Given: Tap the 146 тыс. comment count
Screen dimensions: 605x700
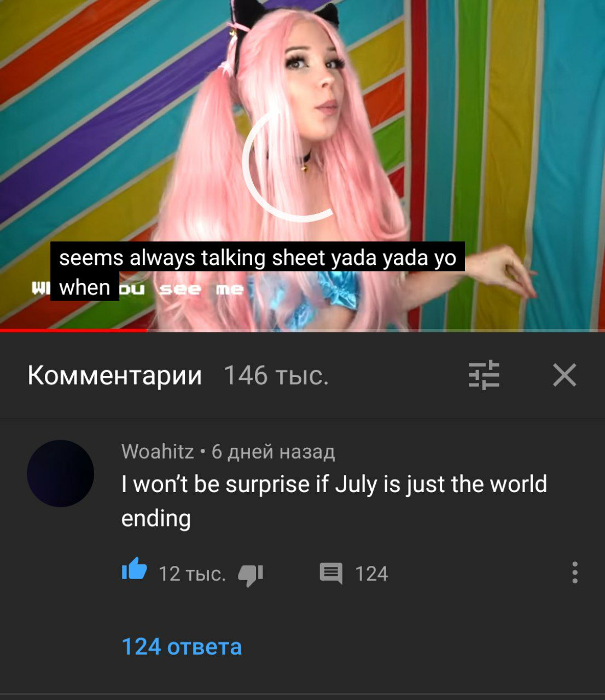Looking at the screenshot, I should [x=276, y=375].
